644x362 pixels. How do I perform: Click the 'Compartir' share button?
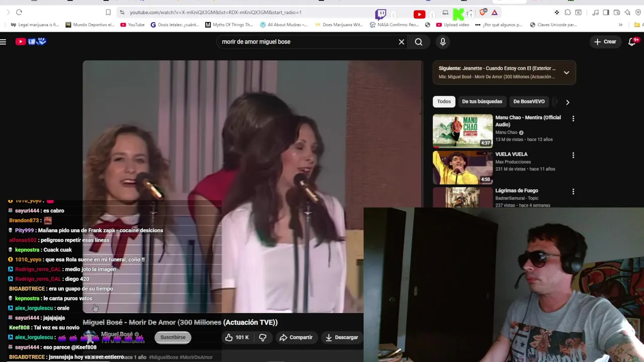tap(296, 337)
